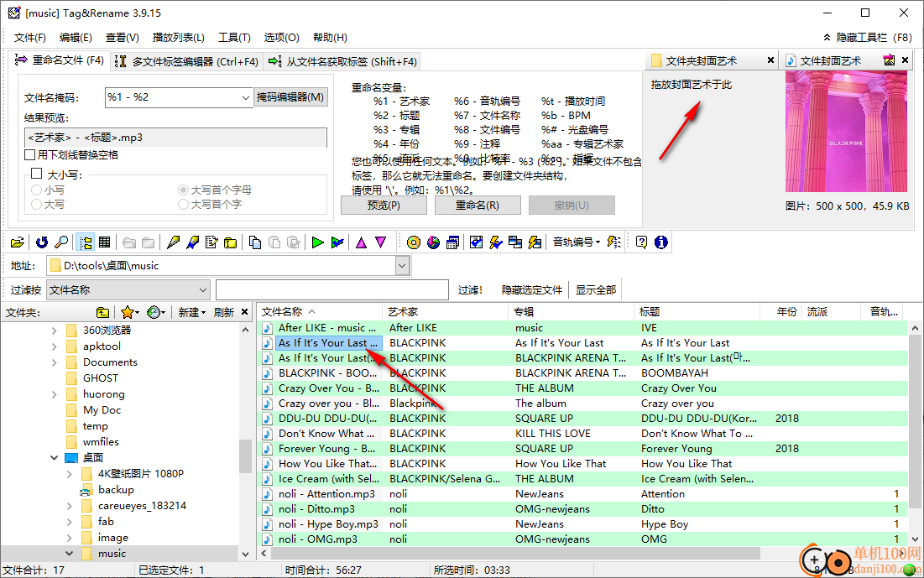Click the grid table view icon
This screenshot has height=578, width=924.
104,242
